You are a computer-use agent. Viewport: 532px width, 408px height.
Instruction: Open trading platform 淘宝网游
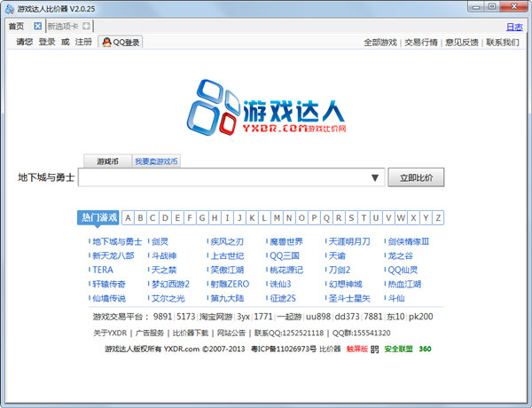pyautogui.click(x=215, y=317)
